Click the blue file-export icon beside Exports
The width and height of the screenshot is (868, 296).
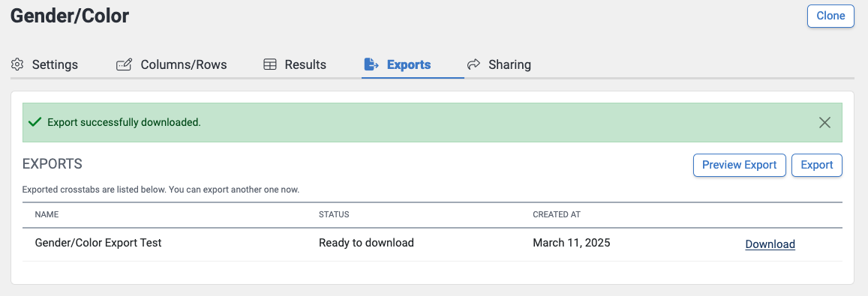pyautogui.click(x=371, y=64)
